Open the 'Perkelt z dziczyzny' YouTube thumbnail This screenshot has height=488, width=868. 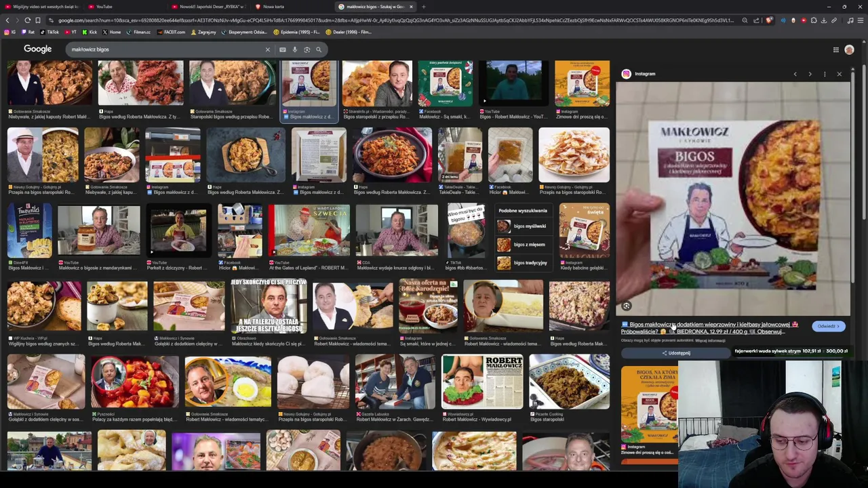(179, 232)
